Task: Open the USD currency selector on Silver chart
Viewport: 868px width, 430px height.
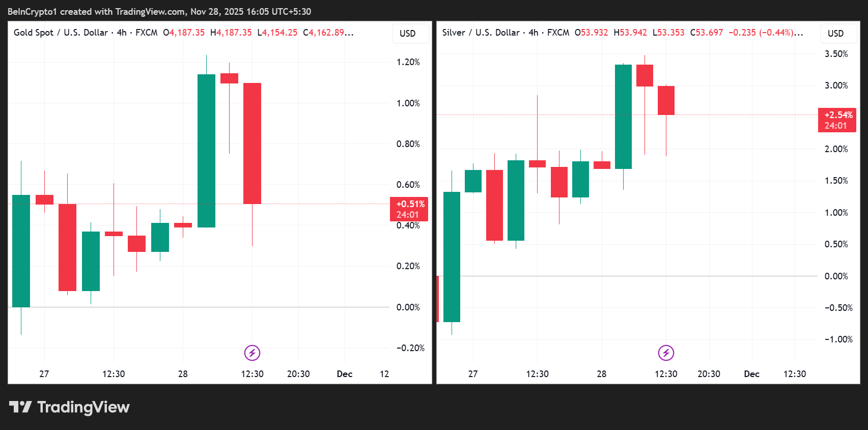Action: coord(835,34)
